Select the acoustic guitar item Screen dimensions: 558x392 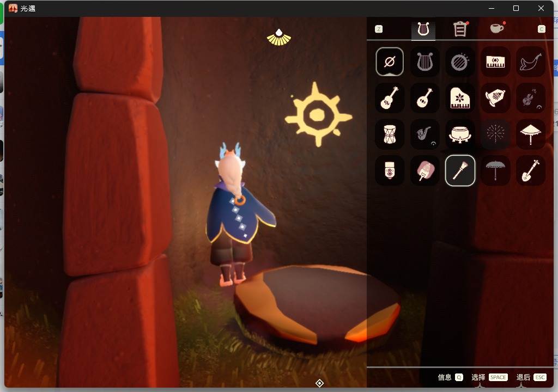tap(389, 98)
